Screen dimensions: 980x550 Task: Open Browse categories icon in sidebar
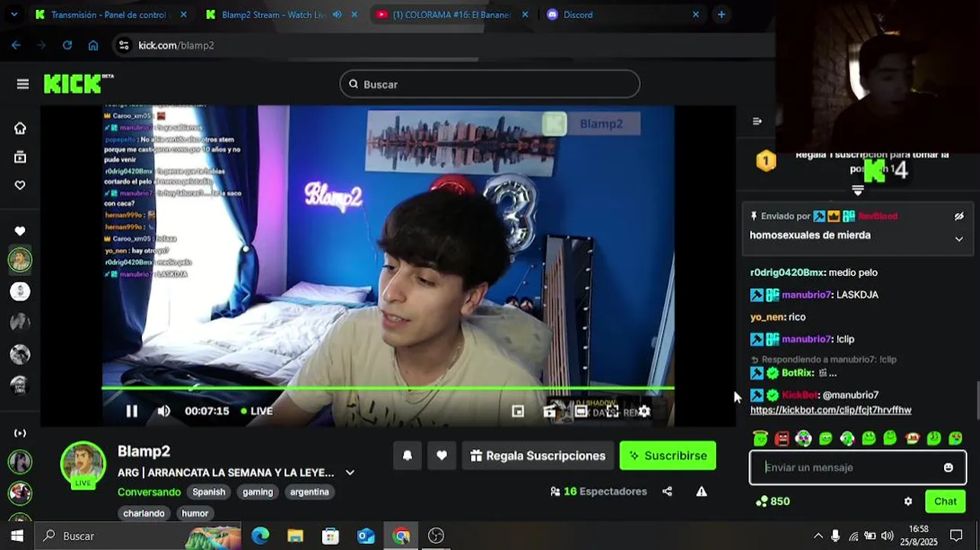tap(20, 157)
